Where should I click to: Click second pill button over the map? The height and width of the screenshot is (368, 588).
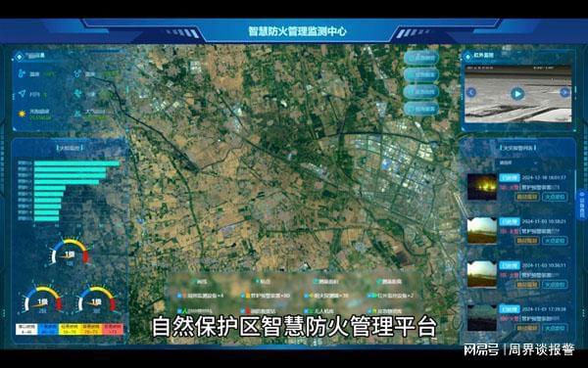coord(421,75)
